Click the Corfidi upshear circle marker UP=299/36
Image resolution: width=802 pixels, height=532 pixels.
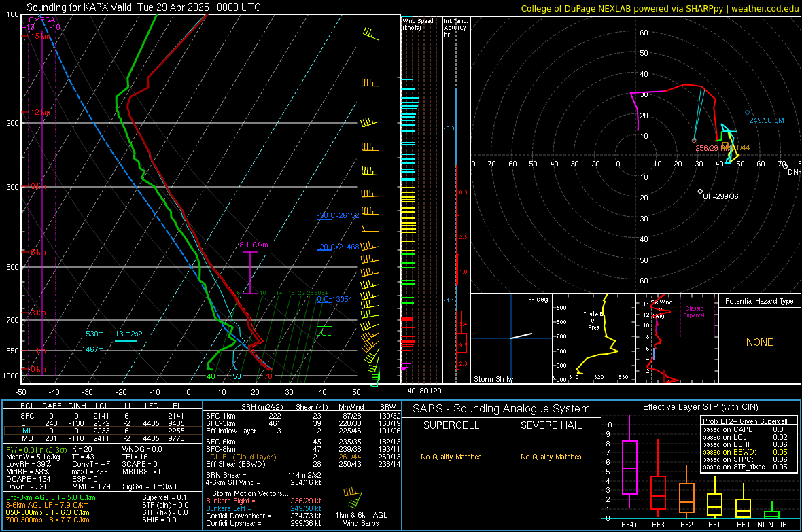tap(700, 192)
